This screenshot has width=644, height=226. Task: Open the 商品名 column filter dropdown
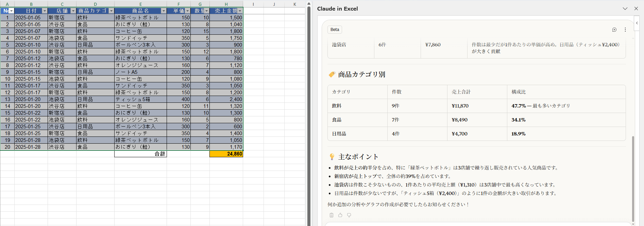(164, 11)
